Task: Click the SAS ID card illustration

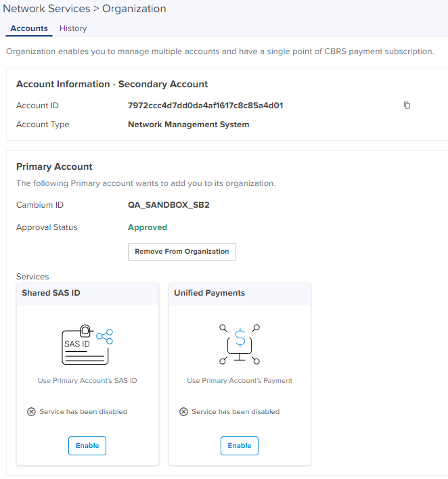Action: click(87, 345)
